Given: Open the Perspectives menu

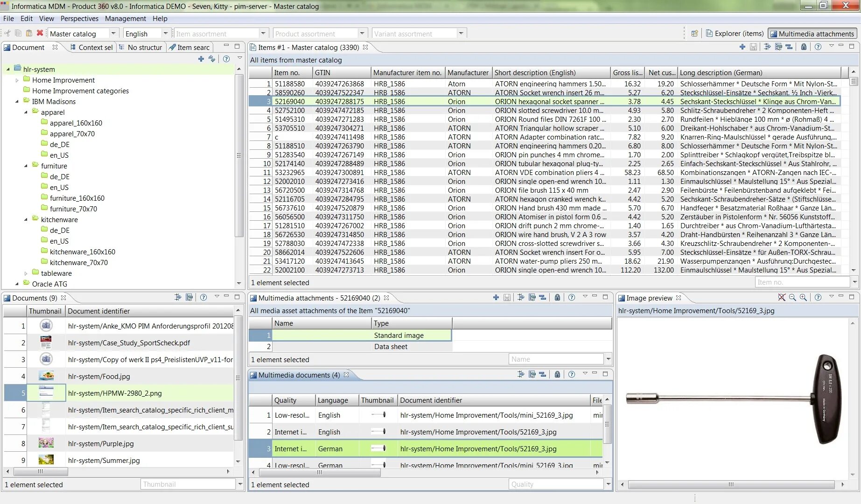Looking at the screenshot, I should click(x=79, y=18).
